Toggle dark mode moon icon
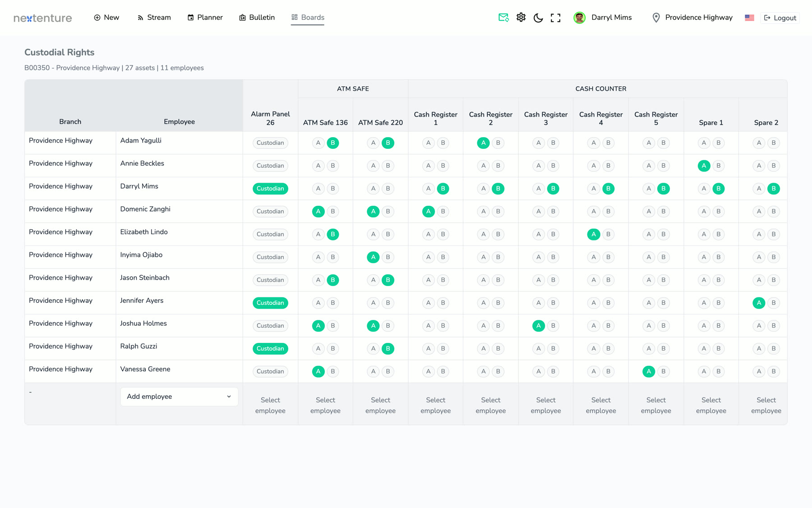Viewport: 812px width, 508px height. click(538, 18)
